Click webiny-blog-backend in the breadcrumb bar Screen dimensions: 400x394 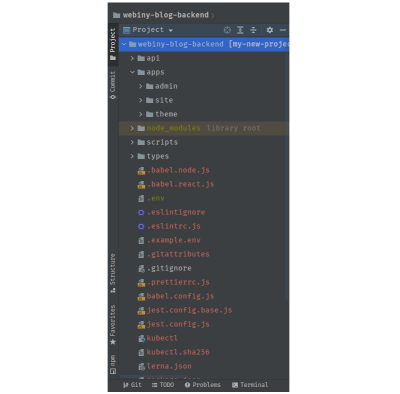[166, 15]
